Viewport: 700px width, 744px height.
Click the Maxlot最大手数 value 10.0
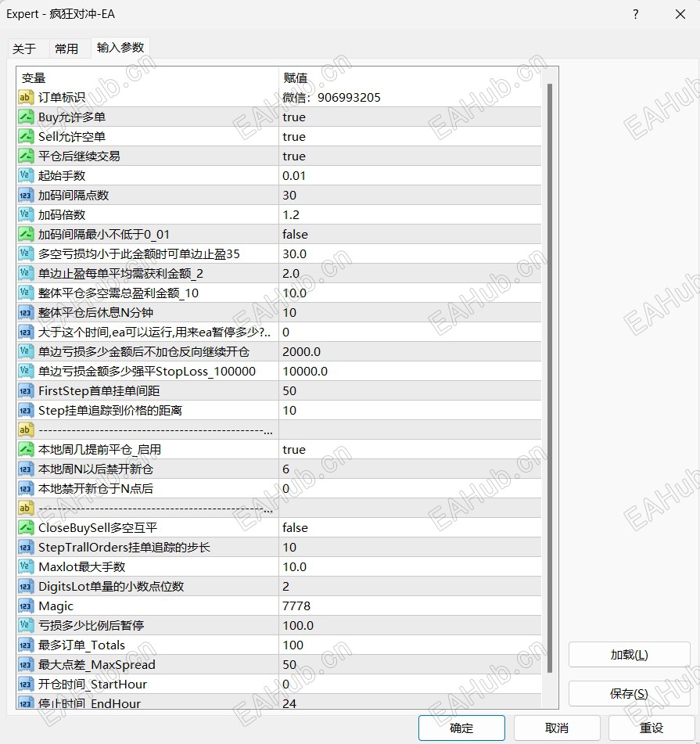point(295,566)
